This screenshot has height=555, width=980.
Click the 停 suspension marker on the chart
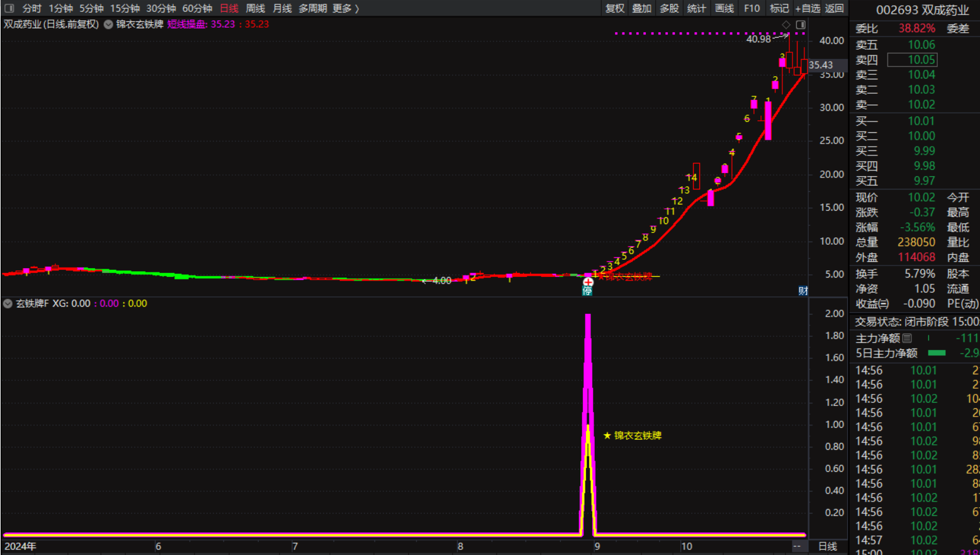pyautogui.click(x=587, y=291)
